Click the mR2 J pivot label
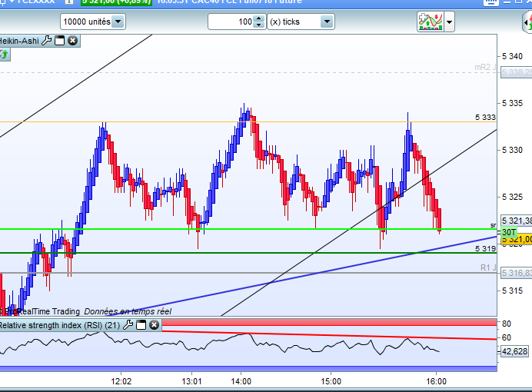Viewport: 532px width, 392px height. point(485,67)
